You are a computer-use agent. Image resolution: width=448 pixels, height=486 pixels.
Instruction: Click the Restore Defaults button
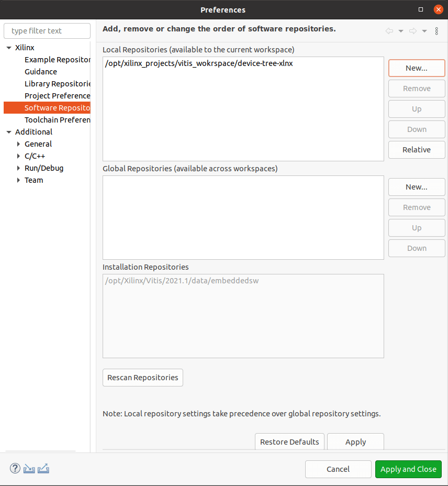[289, 441]
